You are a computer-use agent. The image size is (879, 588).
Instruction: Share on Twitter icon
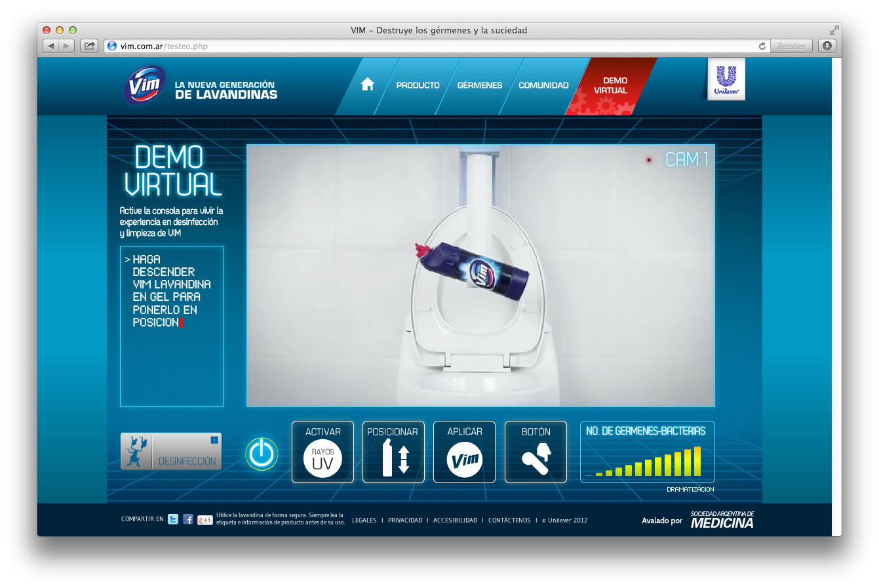(173, 519)
